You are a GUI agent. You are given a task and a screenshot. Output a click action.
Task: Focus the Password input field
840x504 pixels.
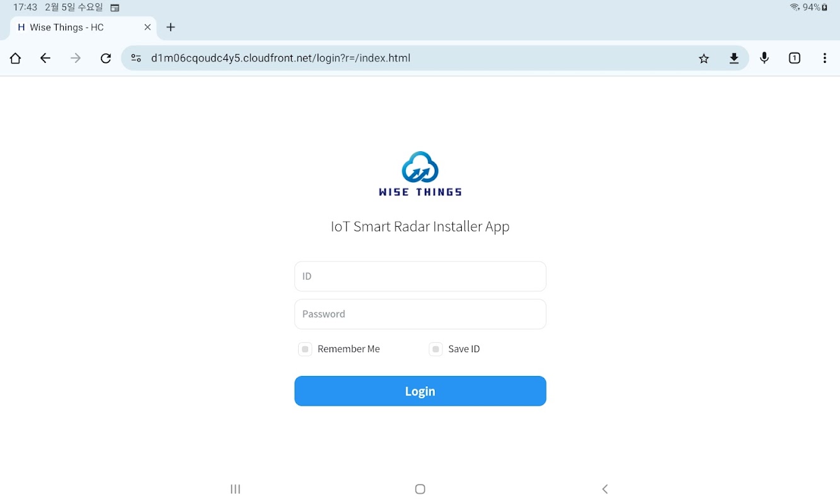click(x=420, y=314)
